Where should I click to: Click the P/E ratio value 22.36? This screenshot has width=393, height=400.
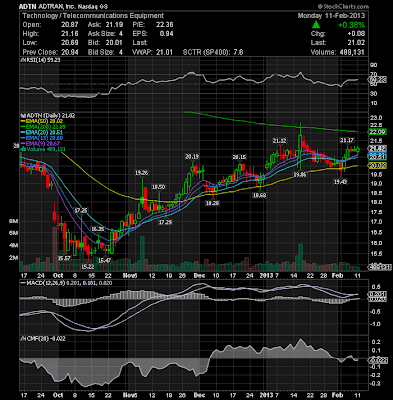point(165,25)
